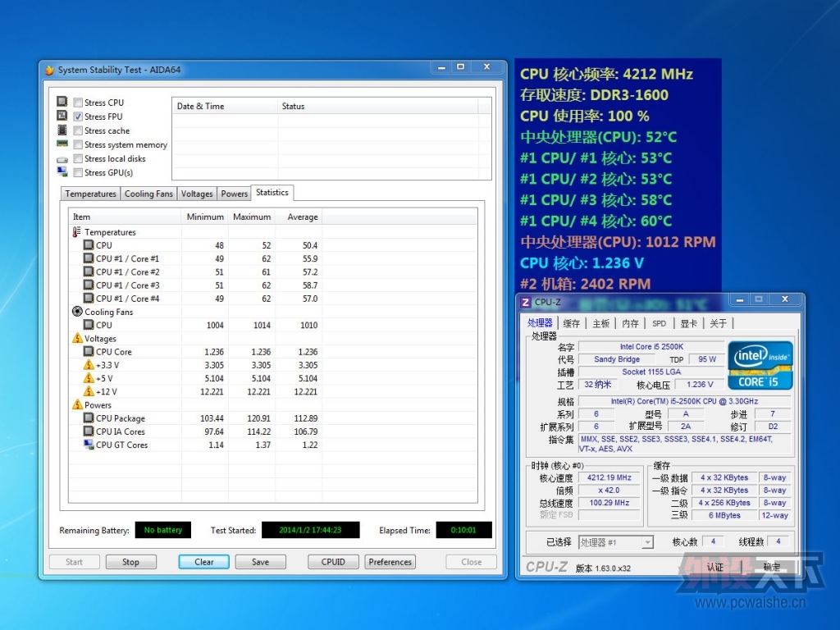The width and height of the screenshot is (840, 630).
Task: Click the Status column header in log
Action: pyautogui.click(x=377, y=106)
